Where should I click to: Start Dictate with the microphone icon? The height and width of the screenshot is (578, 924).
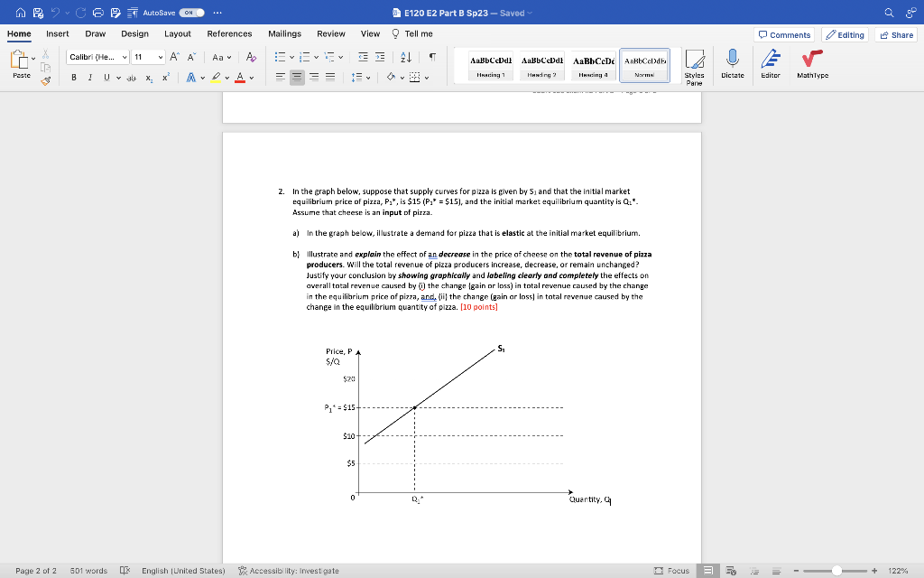[x=733, y=64]
